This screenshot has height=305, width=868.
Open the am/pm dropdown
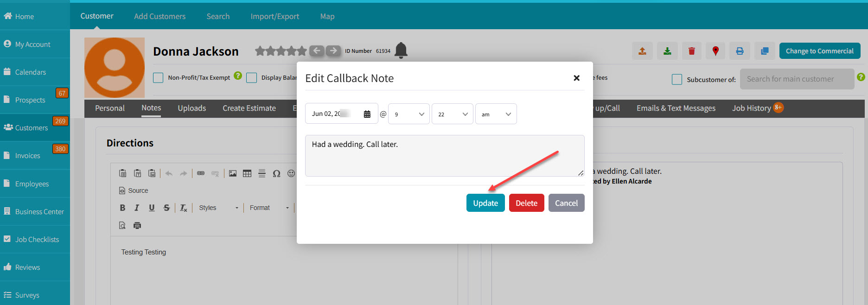(x=496, y=114)
